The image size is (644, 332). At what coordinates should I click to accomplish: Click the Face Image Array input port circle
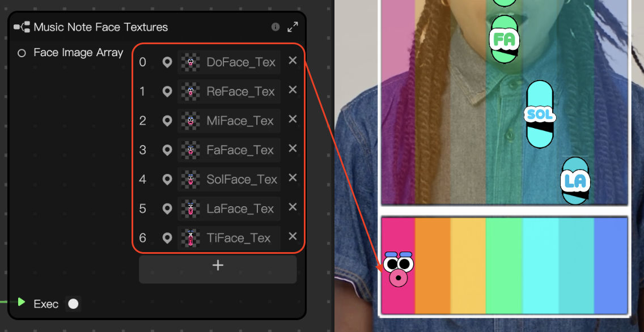(x=22, y=53)
